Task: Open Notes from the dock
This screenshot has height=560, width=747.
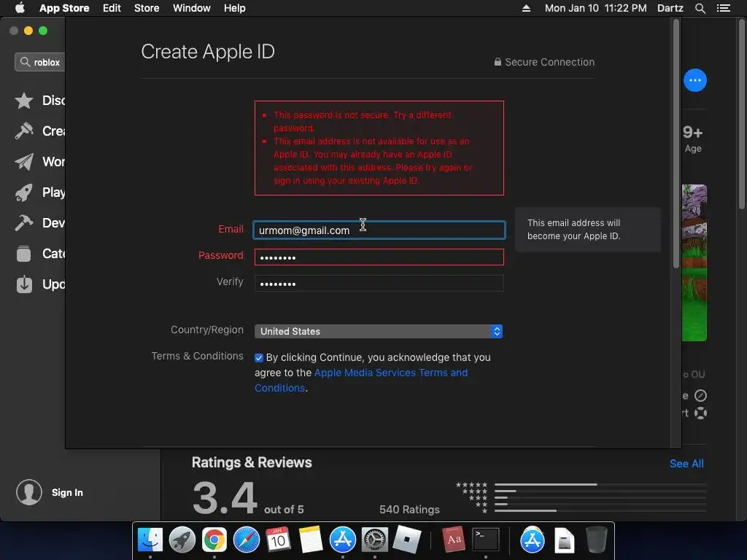Action: click(x=311, y=540)
